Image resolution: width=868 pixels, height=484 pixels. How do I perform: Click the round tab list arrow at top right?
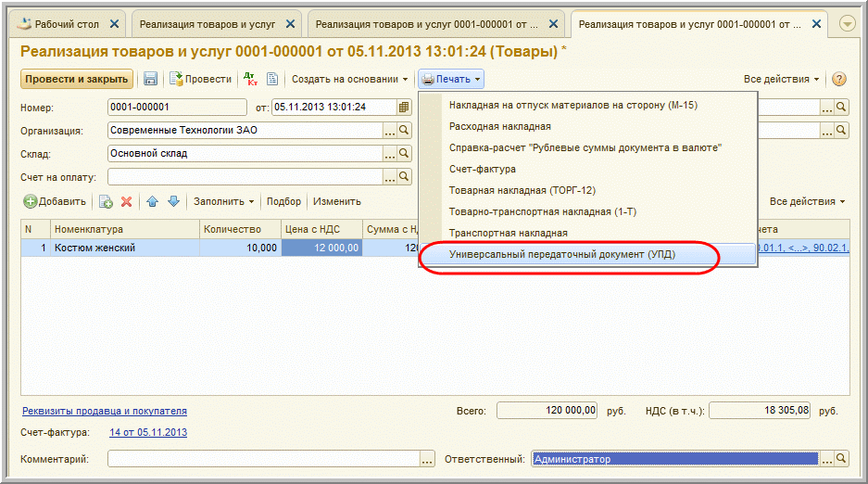pyautogui.click(x=848, y=24)
